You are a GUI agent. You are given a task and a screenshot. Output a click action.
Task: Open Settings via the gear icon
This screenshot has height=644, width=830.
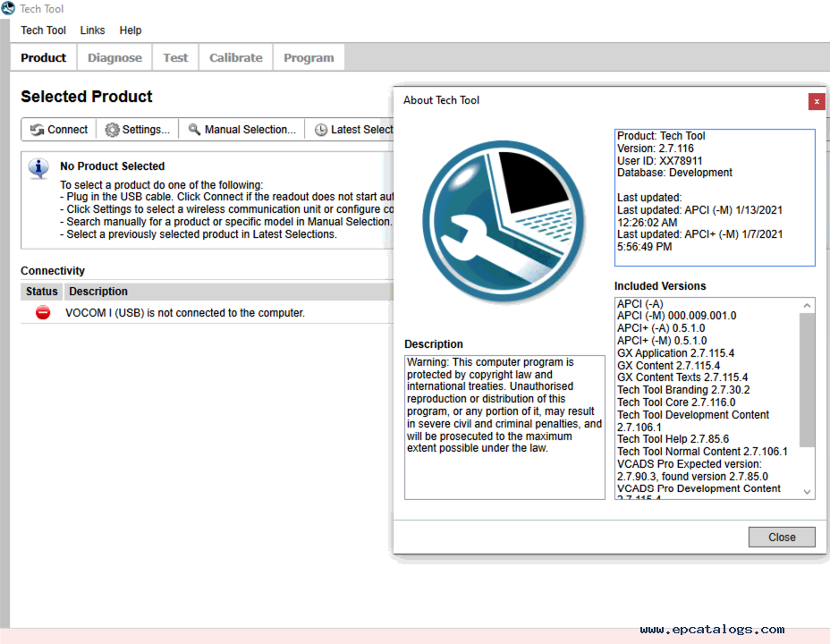[x=112, y=130]
